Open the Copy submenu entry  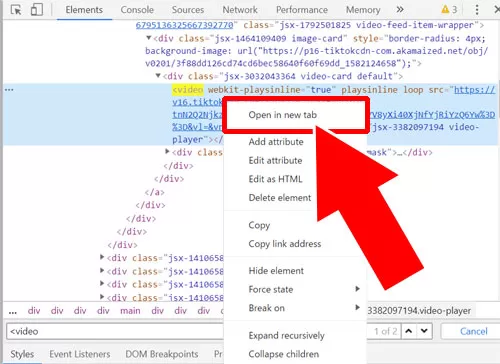click(x=259, y=225)
